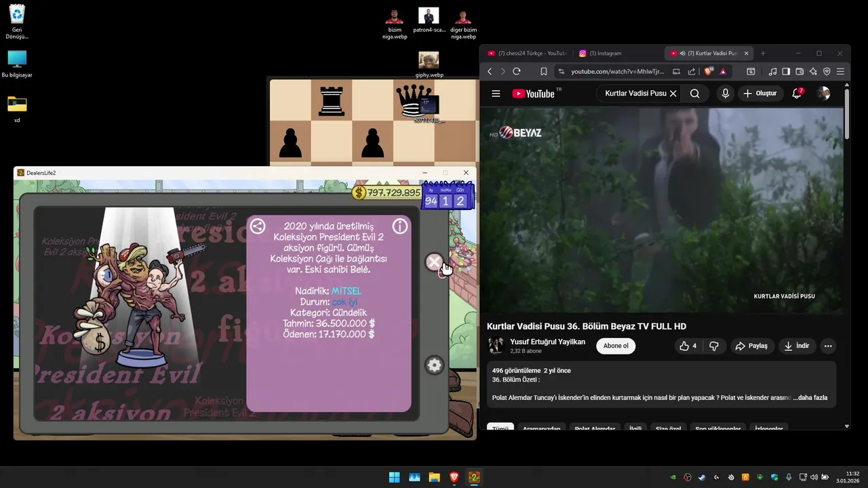The height and width of the screenshot is (488, 868).
Task: Click the site settings icon in address bar
Action: 561,71
